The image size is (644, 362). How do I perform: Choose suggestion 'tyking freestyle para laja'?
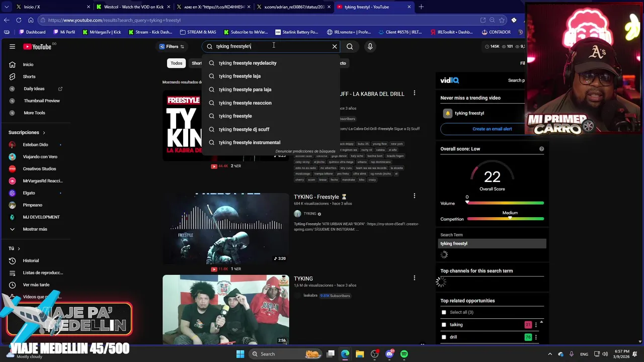pyautogui.click(x=271, y=89)
